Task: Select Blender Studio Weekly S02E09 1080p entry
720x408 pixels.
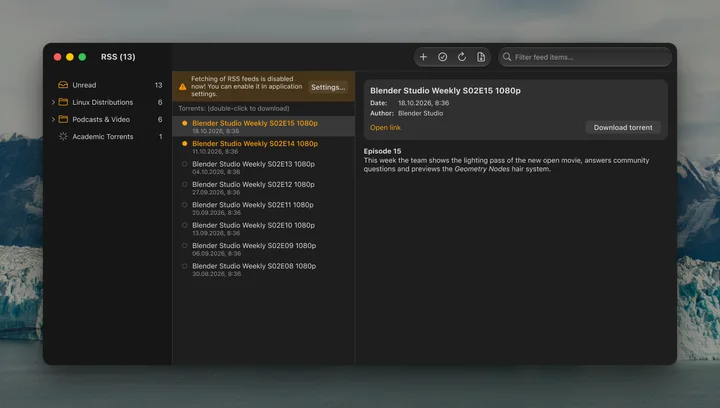Action: tap(264, 249)
